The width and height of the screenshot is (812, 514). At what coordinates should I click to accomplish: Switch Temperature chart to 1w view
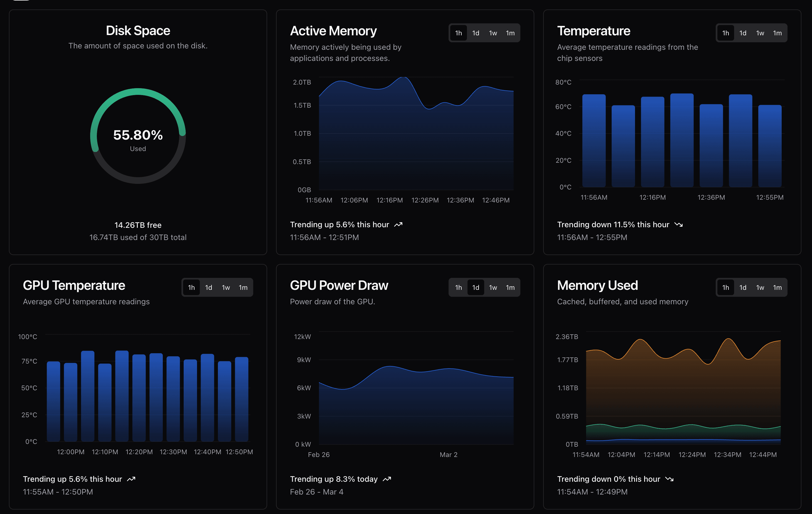pyautogui.click(x=760, y=33)
